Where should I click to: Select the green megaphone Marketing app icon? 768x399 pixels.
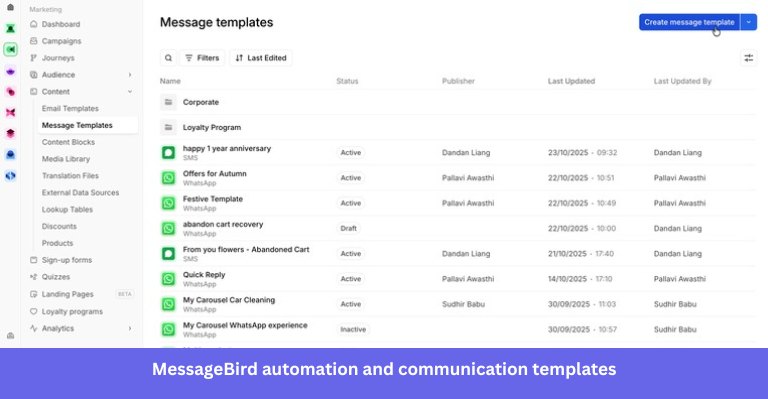pos(10,49)
